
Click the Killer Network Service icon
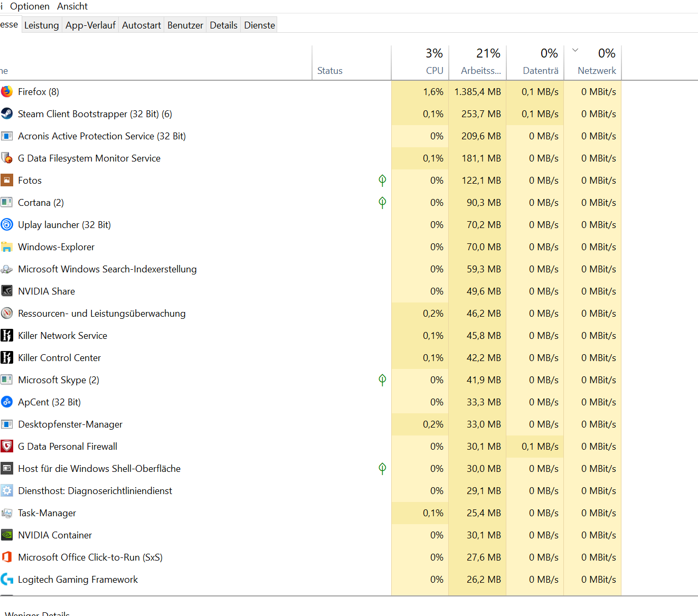tap(7, 336)
